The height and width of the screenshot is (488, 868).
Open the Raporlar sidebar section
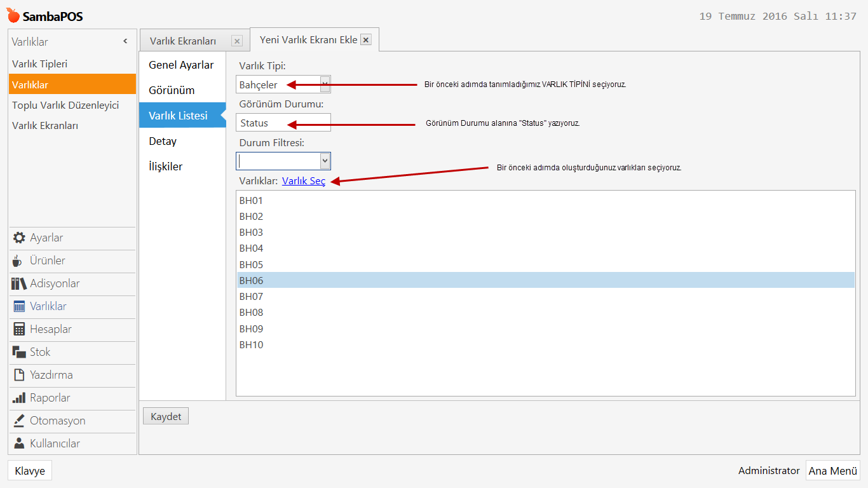73,398
